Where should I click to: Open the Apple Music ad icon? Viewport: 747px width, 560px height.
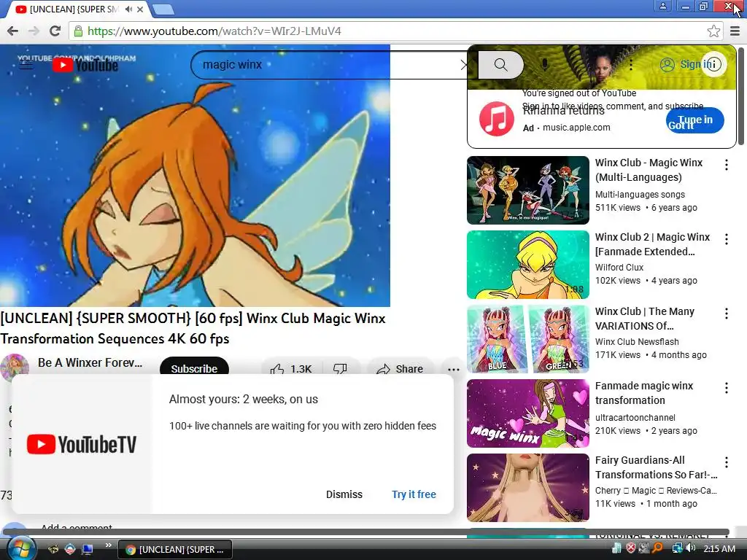pyautogui.click(x=496, y=119)
